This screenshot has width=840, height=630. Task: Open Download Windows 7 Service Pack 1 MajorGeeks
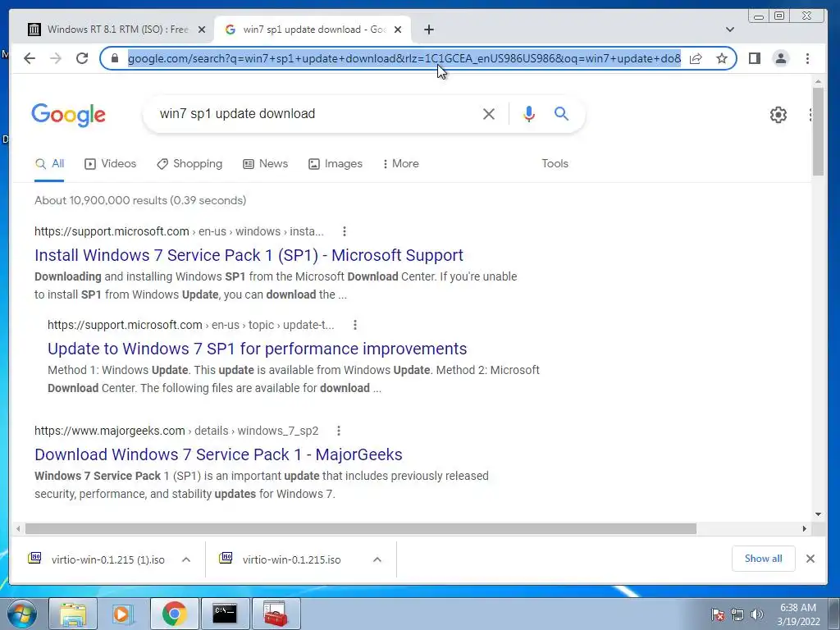(x=218, y=454)
